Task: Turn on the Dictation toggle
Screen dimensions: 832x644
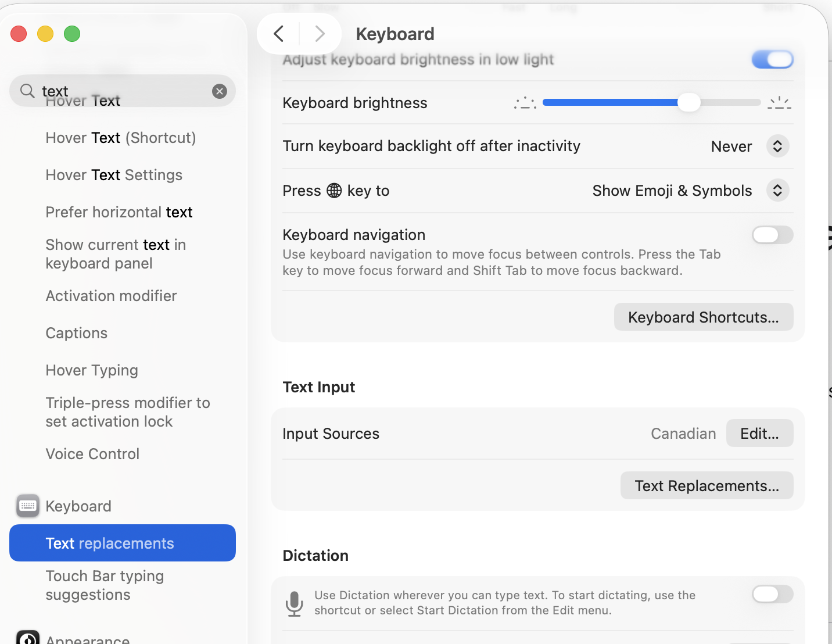Action: (x=772, y=594)
